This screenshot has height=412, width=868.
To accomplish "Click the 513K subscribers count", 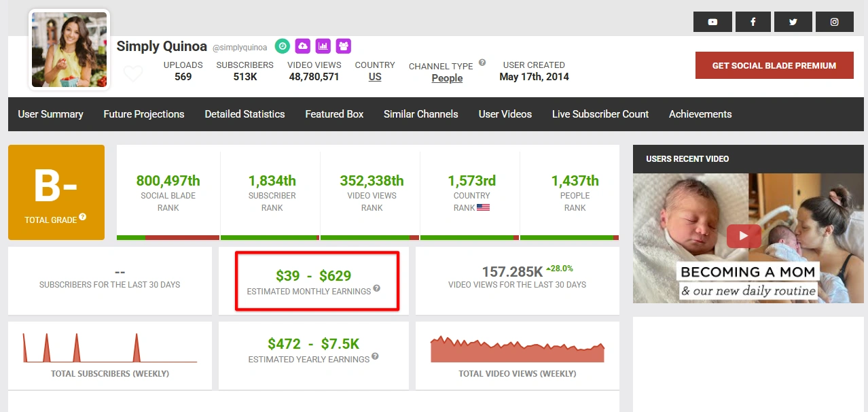I will pos(245,77).
